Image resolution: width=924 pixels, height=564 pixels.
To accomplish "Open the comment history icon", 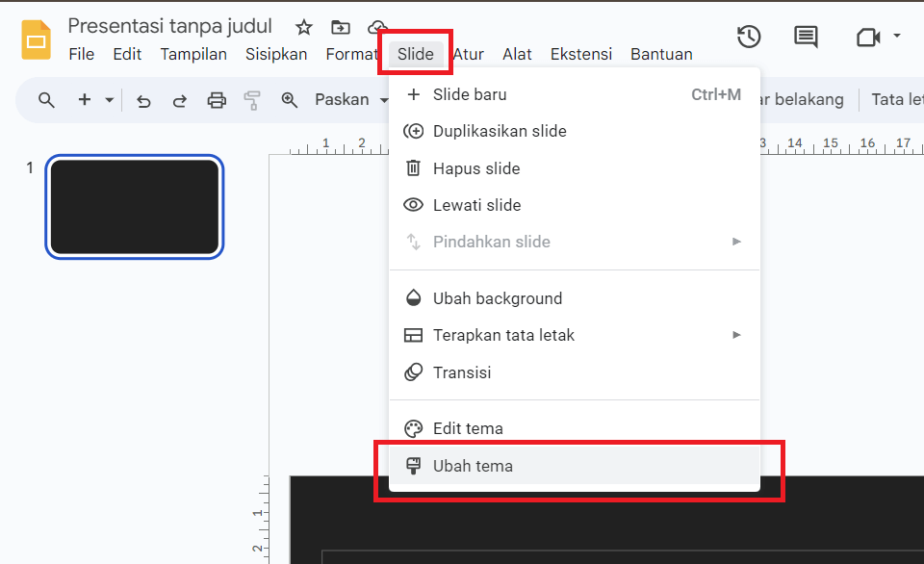I will [x=805, y=37].
